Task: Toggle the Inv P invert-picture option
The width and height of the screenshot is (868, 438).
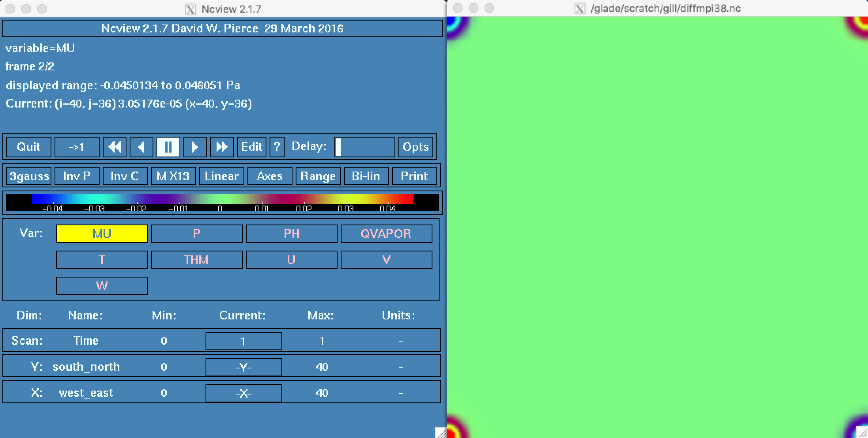Action: pos(77,176)
